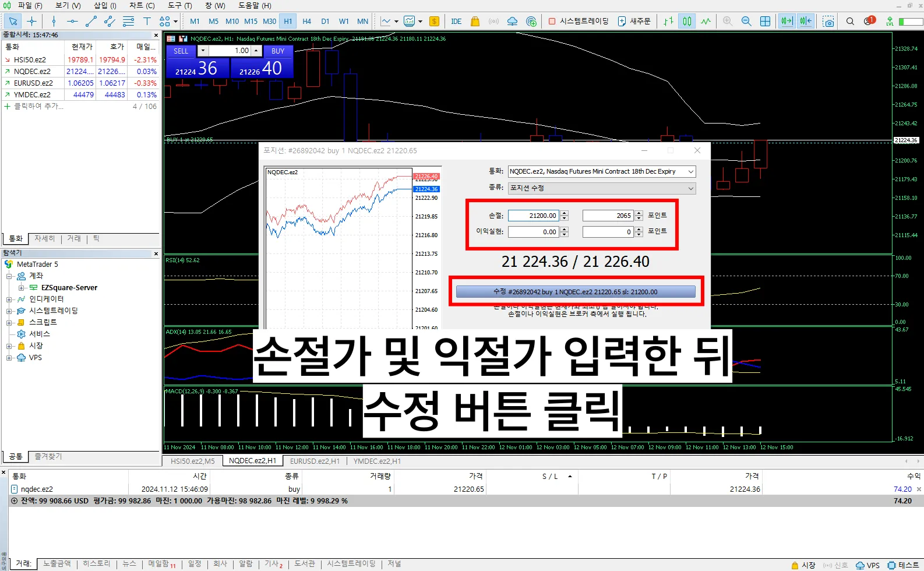The width and height of the screenshot is (924, 571).
Task: Zoom in on the chart
Action: pyautogui.click(x=728, y=21)
